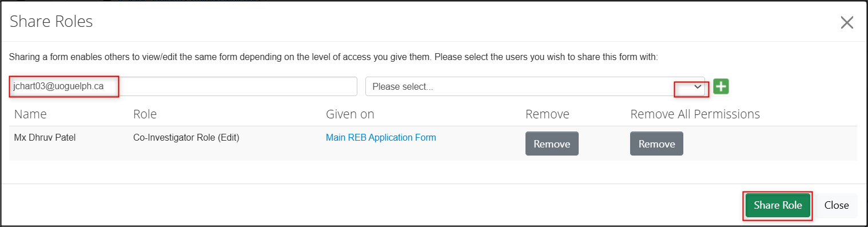Focus the jchart03@uoguelph.ca email field
Image resolution: width=868 pixels, height=227 pixels.
click(183, 86)
